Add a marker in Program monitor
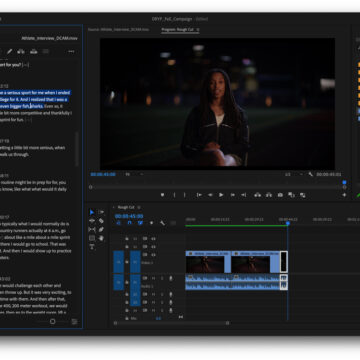 (162, 195)
